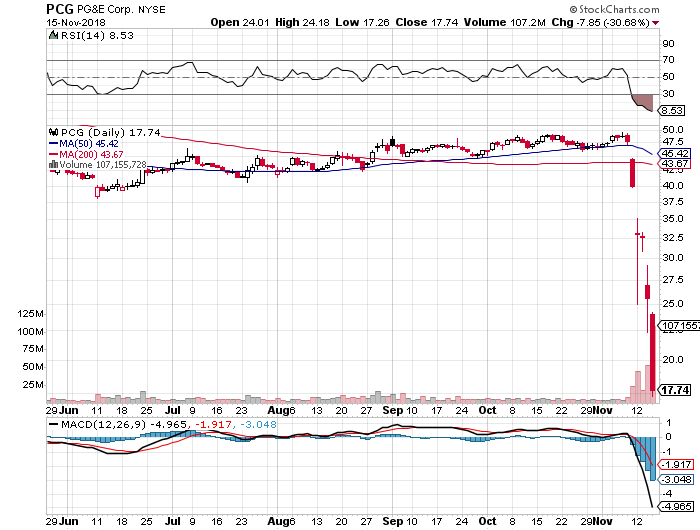
Task: Click the blue -3.048 value in MACD legend
Action: click(258, 425)
